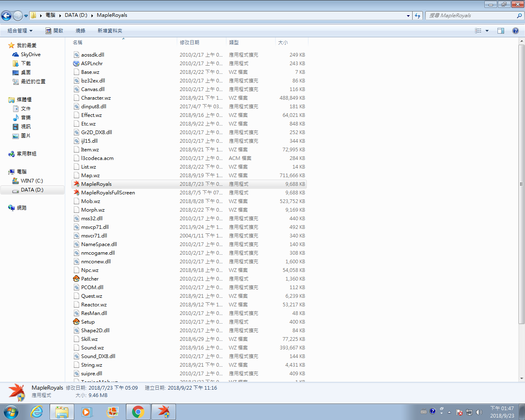Show hidden system tray icons arrow
Screen dimensions: 525x420
click(449, 412)
